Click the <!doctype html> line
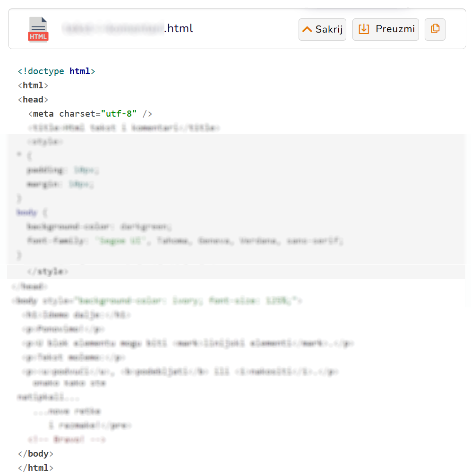This screenshot has width=471, height=476. 57,71
